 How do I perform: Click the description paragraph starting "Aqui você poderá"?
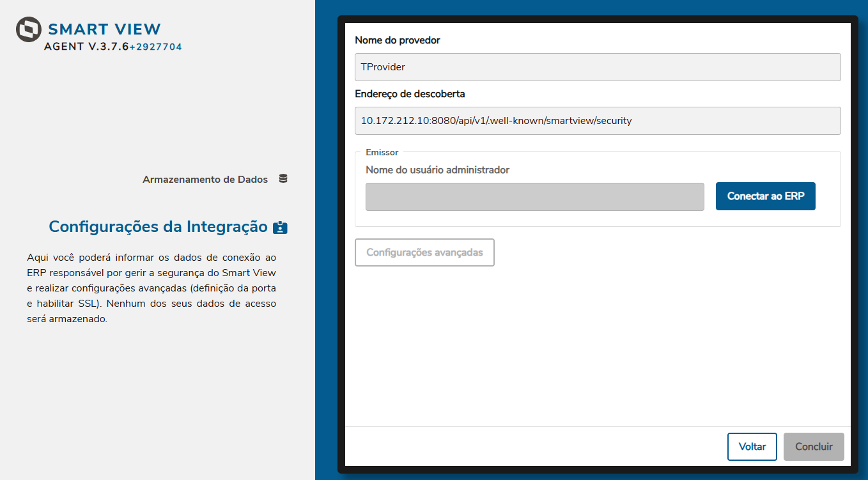(x=151, y=288)
